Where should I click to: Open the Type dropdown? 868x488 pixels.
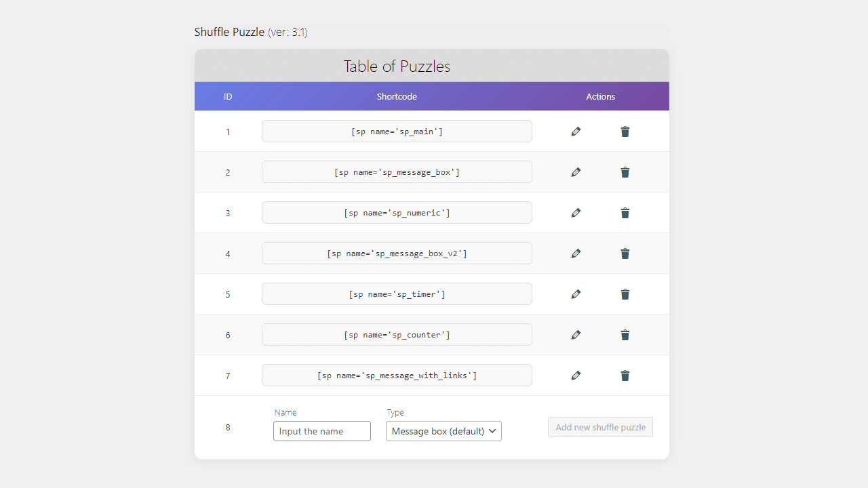[443, 431]
